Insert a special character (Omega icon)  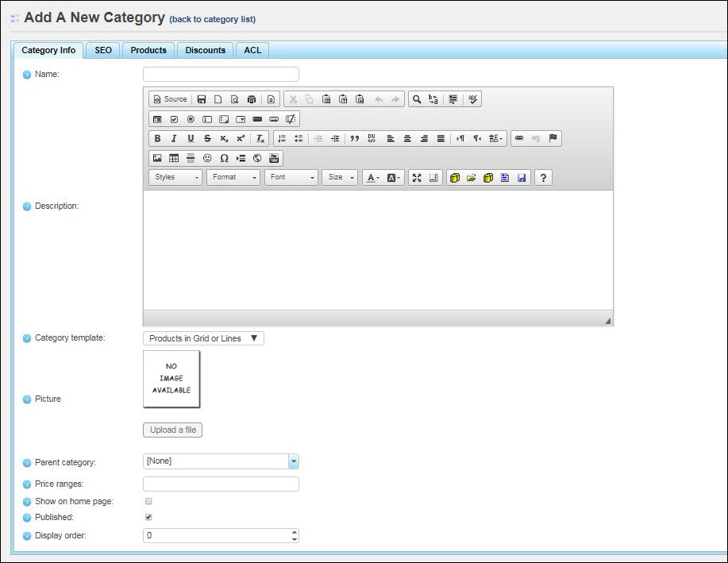point(224,158)
